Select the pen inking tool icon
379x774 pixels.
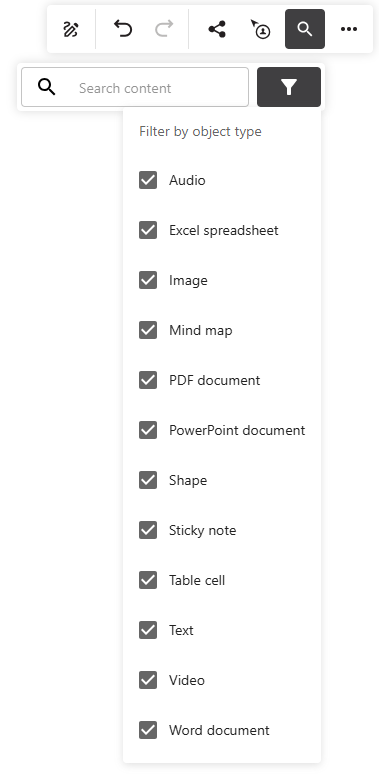point(71,29)
